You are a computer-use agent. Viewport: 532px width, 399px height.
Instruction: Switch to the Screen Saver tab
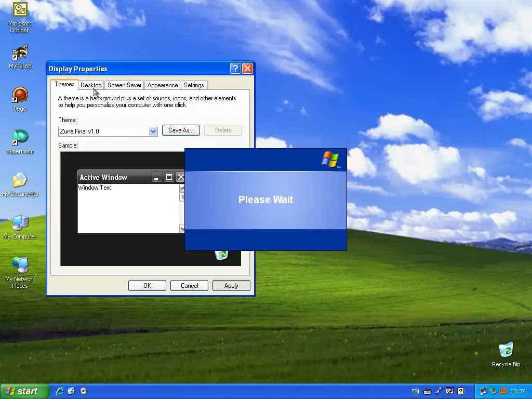pos(124,85)
